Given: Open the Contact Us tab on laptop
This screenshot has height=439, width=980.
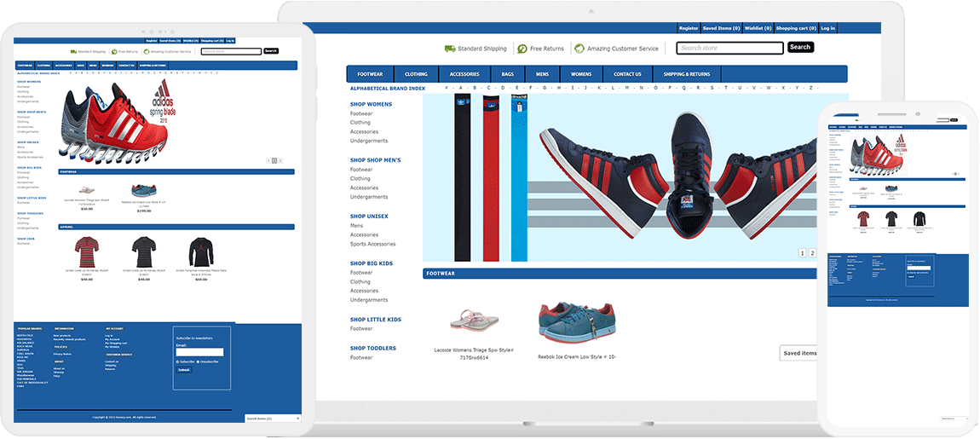Looking at the screenshot, I should pos(627,74).
